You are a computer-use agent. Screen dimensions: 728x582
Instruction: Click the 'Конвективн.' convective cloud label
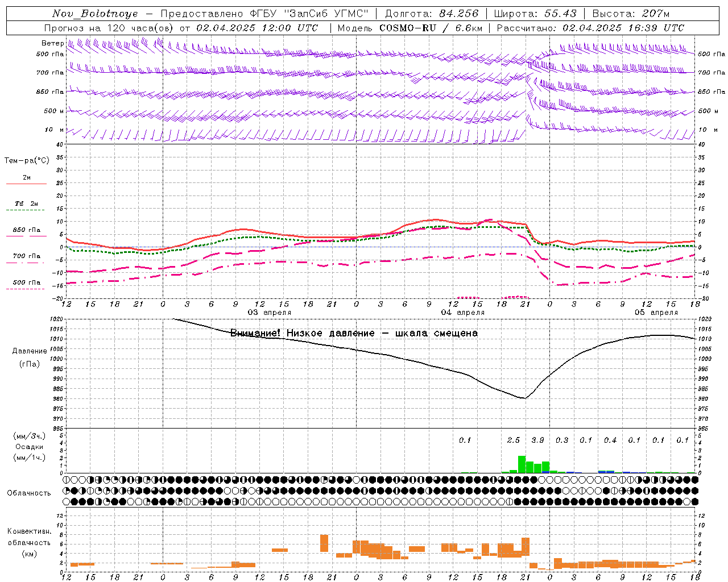(30, 531)
